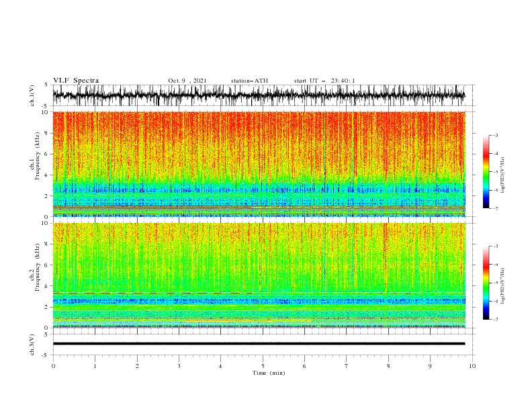This screenshot has height=411, width=532.
Task: Click the 10 kHz tick label of ch.2 spectrogram
Action: [x=44, y=223]
